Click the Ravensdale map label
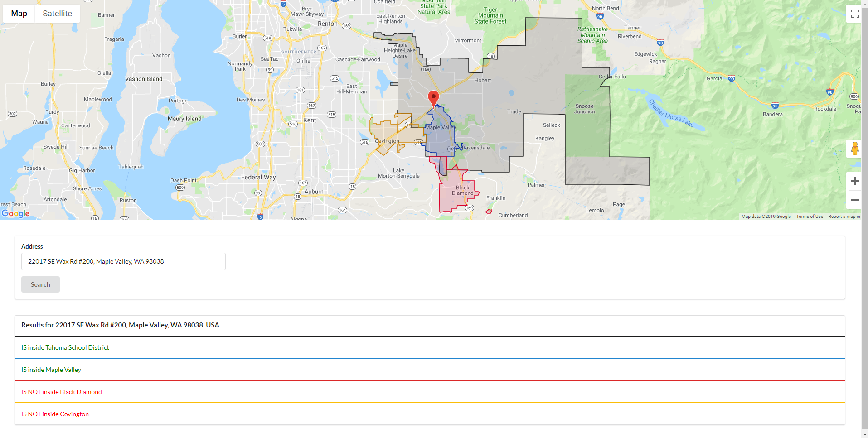The width and height of the screenshot is (868, 438). point(475,148)
